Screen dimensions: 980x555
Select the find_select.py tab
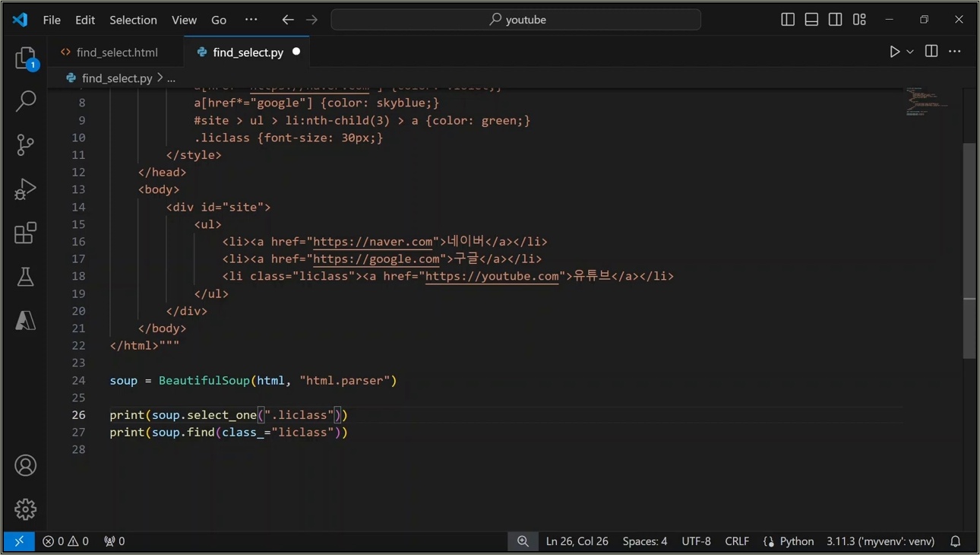pos(248,52)
